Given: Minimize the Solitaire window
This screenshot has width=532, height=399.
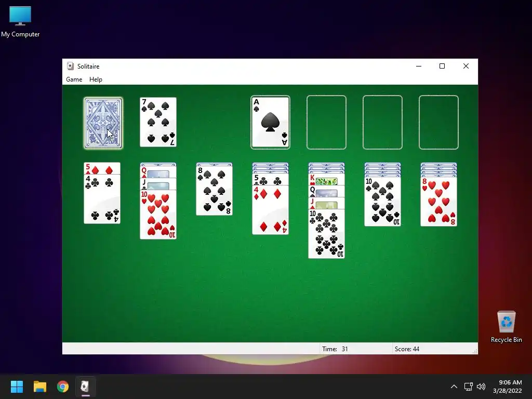Looking at the screenshot, I should click(x=419, y=66).
